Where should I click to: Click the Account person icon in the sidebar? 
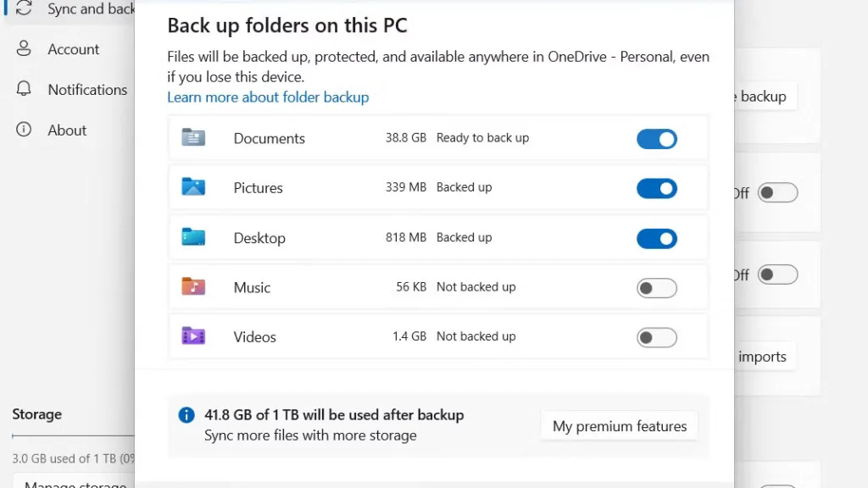24,48
